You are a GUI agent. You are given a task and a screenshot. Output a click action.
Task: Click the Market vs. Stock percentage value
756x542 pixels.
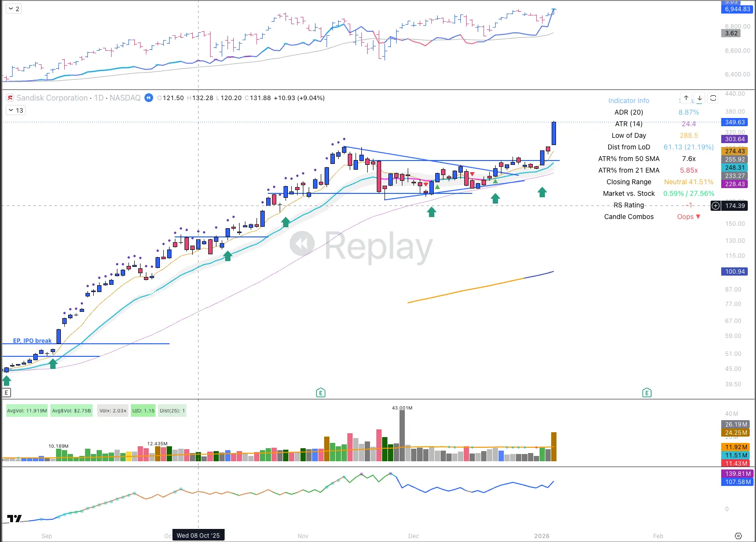(x=689, y=193)
